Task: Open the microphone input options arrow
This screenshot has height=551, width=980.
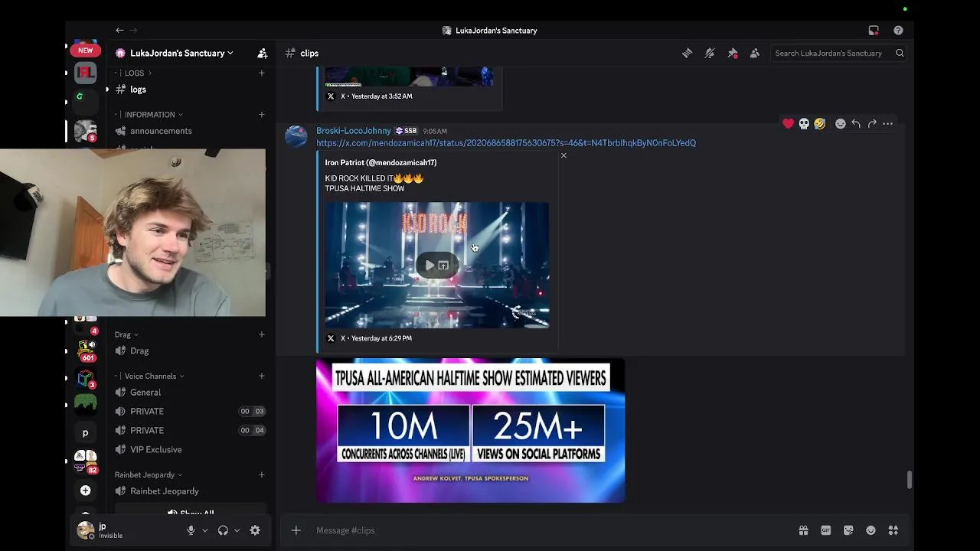Action: (204, 530)
